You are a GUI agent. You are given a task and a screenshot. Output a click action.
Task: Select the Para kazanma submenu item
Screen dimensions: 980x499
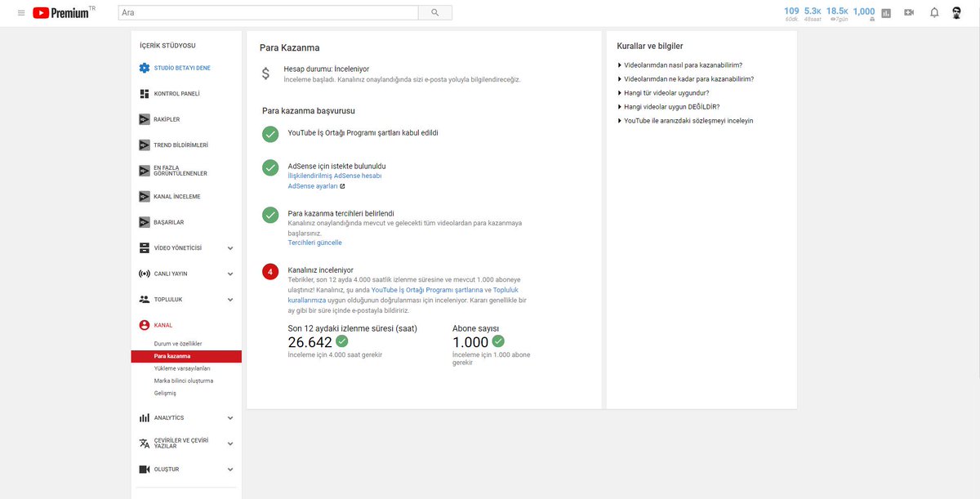click(186, 356)
